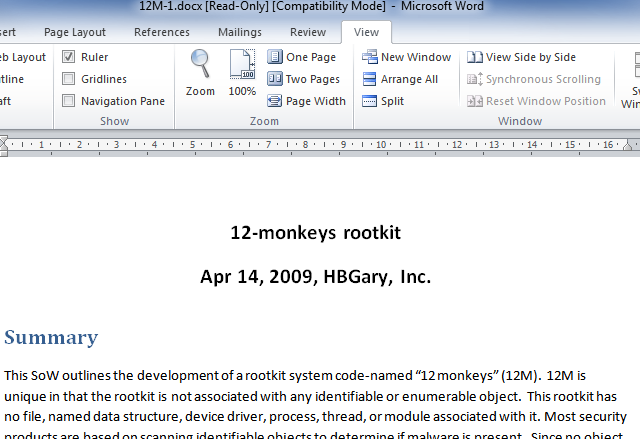This screenshot has width=640, height=439.
Task: Open the Zoom dialog magnifier icon
Action: 200,64
